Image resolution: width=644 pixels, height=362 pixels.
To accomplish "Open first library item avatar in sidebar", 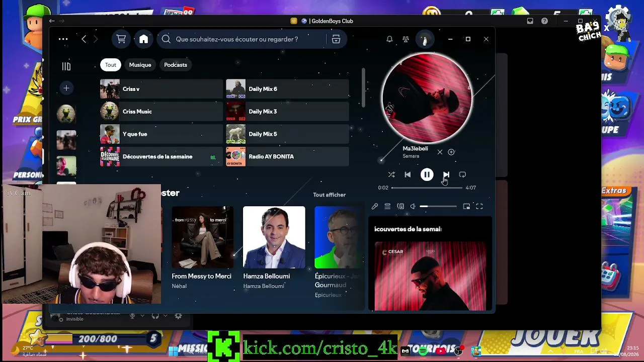I will 66,114.
